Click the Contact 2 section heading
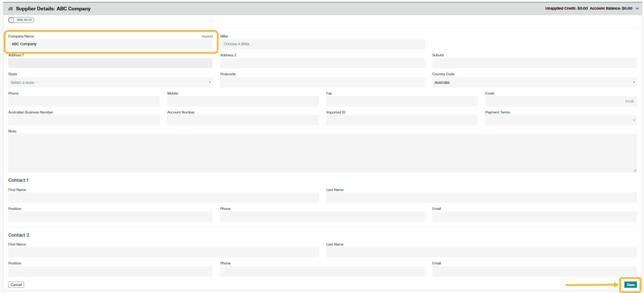The image size is (644, 293). pyautogui.click(x=19, y=235)
